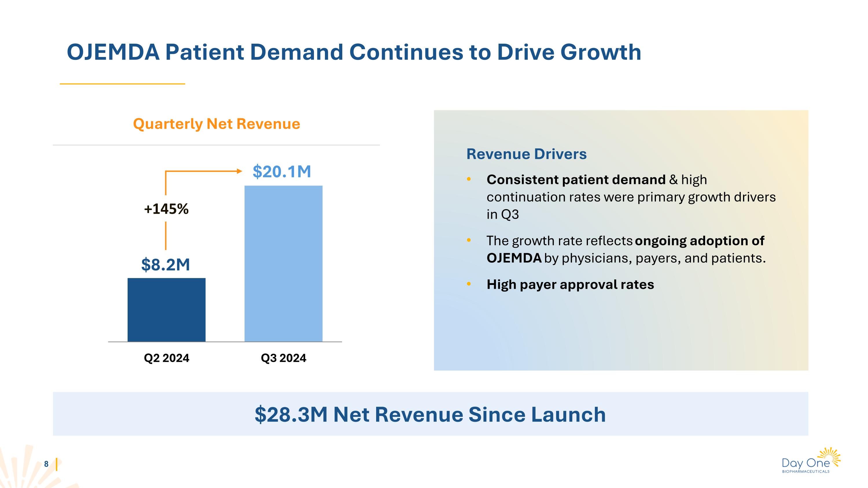868x488 pixels.
Task: Click the +145% growth label
Action: pyautogui.click(x=166, y=209)
